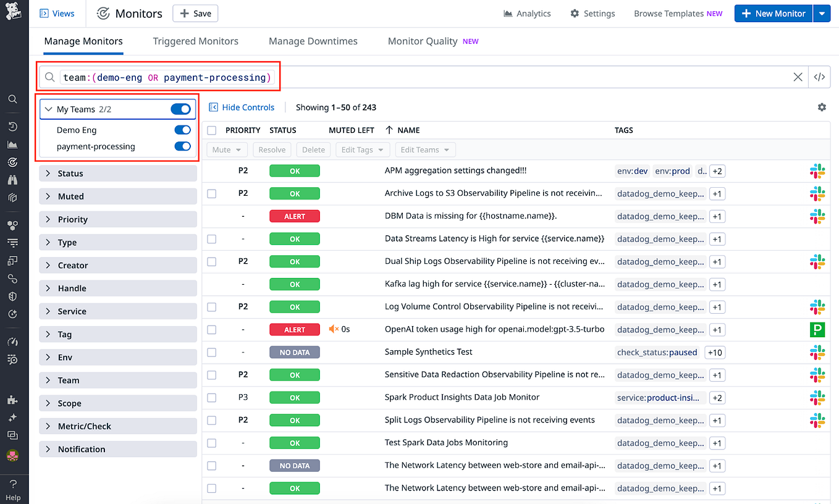Open the table settings gear above the monitor list
Screen dimensions: 839x504
(822, 107)
